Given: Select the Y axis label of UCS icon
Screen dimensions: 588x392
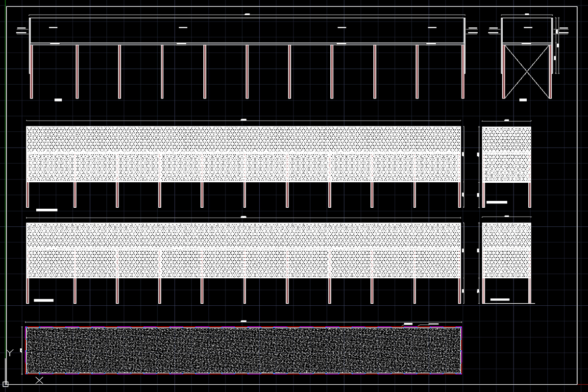Looking at the screenshot, I should pyautogui.click(x=9, y=352).
